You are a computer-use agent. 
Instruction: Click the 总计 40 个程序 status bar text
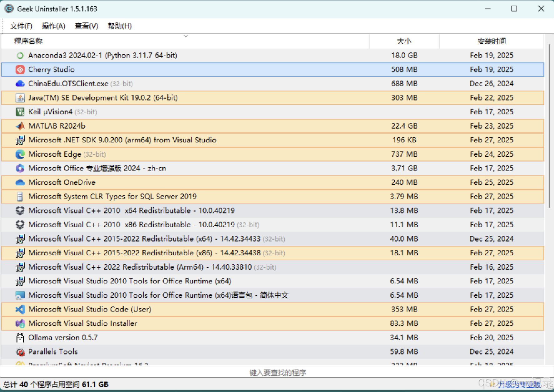56,384
